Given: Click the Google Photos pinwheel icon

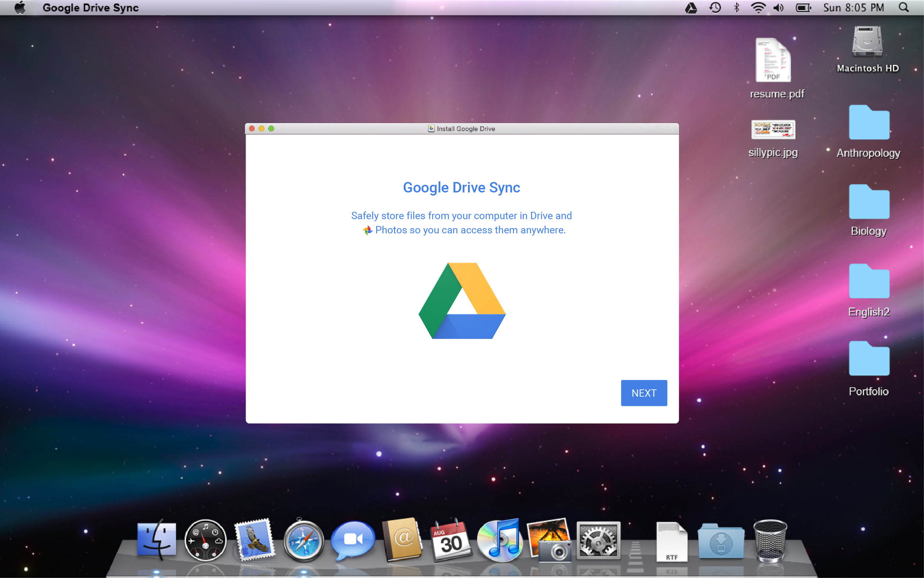Looking at the screenshot, I should pyautogui.click(x=367, y=230).
